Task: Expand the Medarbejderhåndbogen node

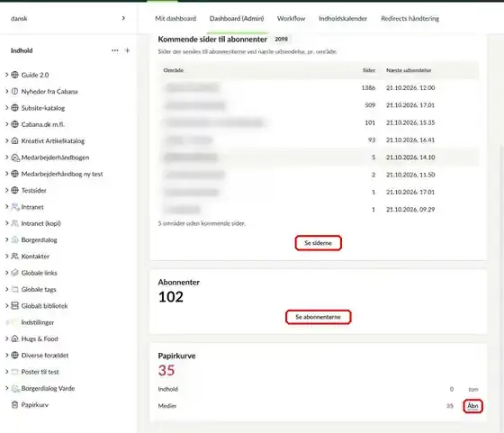Action: click(7, 158)
